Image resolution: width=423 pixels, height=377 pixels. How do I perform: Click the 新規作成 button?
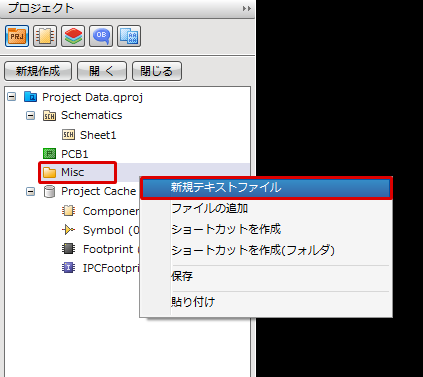click(x=38, y=71)
